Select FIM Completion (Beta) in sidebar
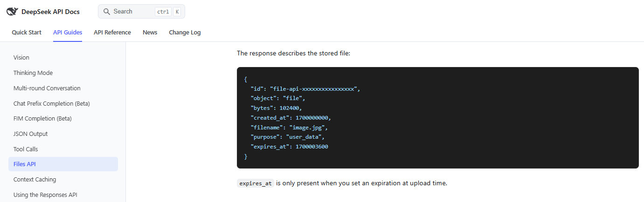Screen dimensions: 644x202 tap(63, 119)
